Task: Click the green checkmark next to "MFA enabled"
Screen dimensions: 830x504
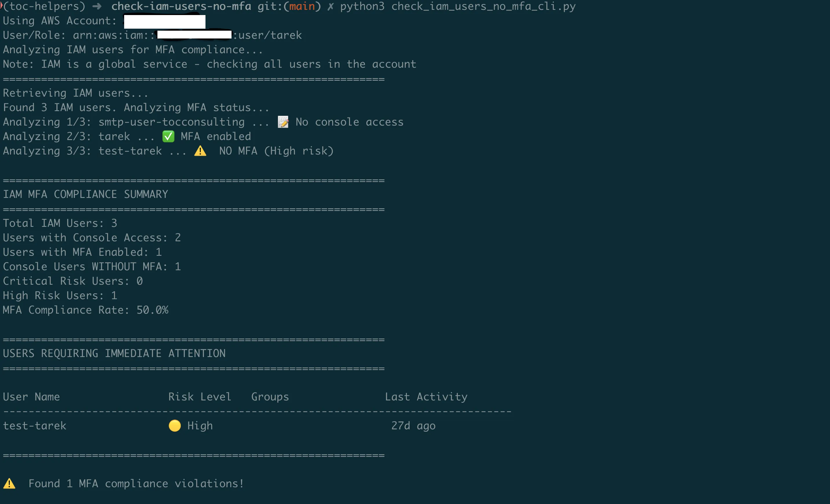Action: [x=168, y=136]
